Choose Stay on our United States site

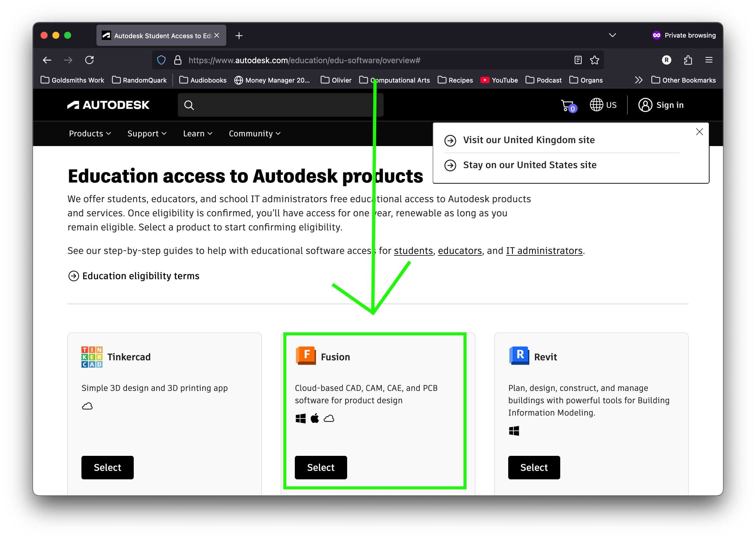[x=520, y=165]
